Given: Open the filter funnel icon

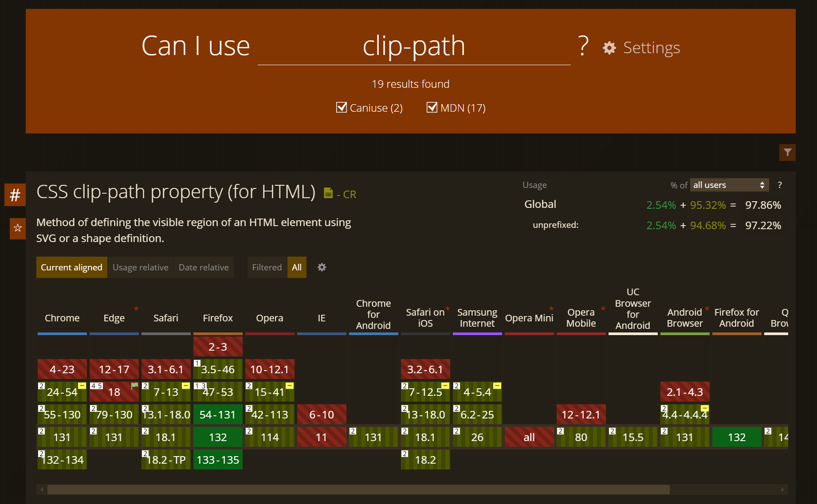Looking at the screenshot, I should (787, 152).
